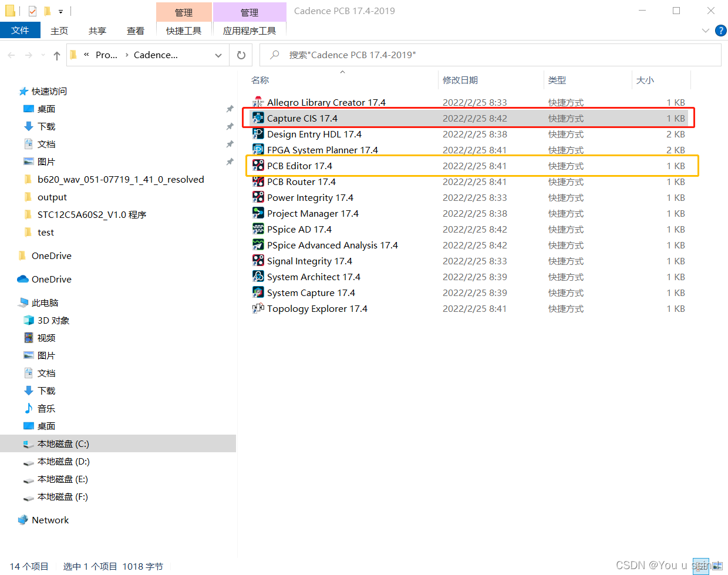Click the properties icon in the quick access toolbar
Image resolution: width=728 pixels, height=575 pixels.
click(32, 11)
